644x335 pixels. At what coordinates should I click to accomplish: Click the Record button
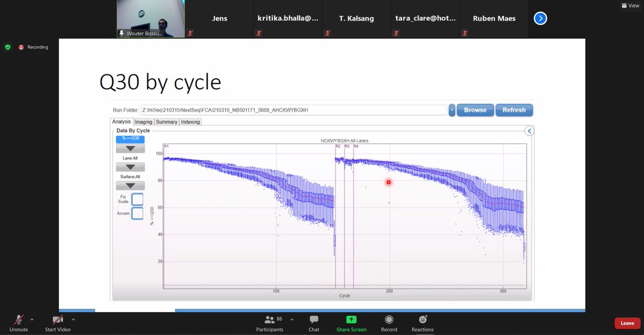click(x=389, y=322)
